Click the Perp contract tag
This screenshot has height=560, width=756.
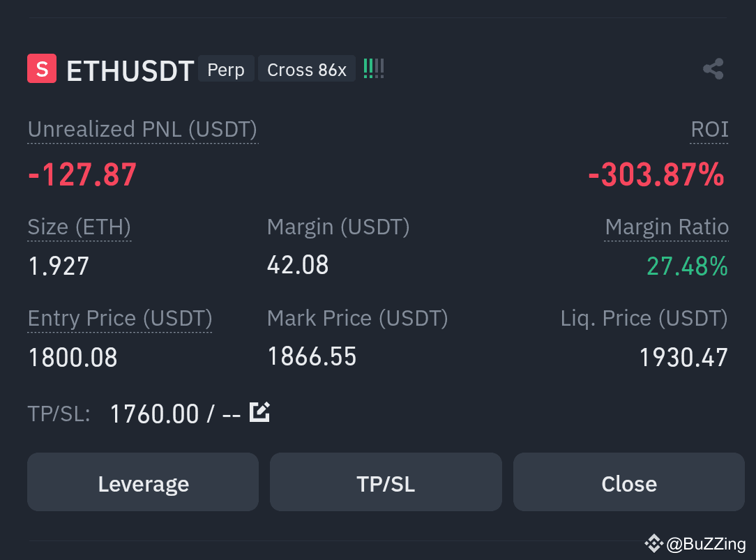click(x=226, y=69)
